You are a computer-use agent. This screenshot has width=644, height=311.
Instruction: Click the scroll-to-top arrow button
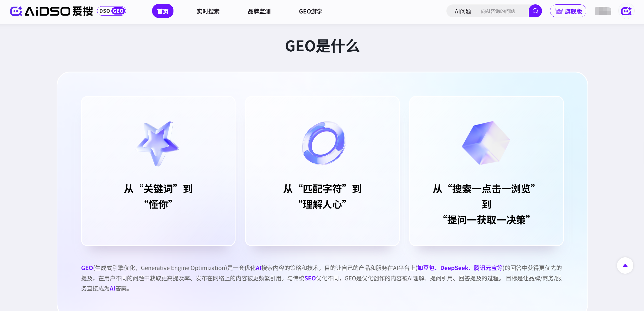tap(625, 265)
